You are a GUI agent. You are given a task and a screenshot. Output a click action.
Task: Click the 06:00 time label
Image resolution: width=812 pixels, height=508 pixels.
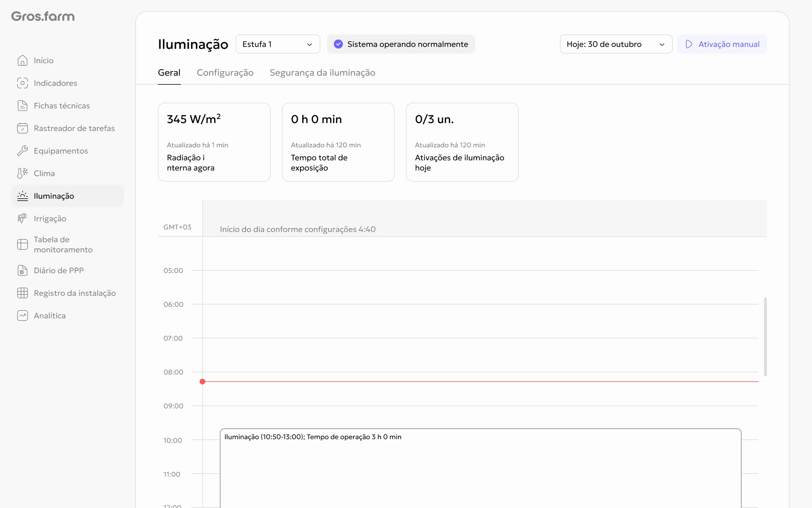(x=173, y=305)
